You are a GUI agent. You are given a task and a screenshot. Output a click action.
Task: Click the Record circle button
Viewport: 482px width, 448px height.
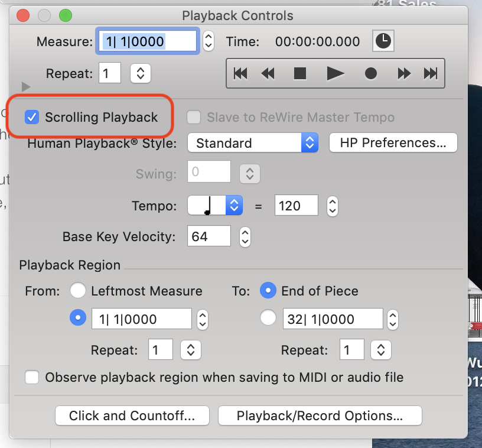tap(370, 73)
